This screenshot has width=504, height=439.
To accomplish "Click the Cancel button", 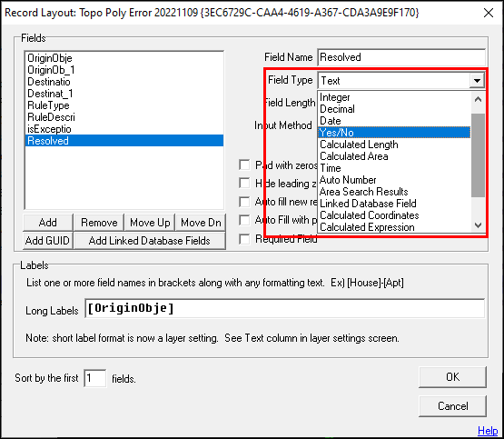I will (452, 406).
